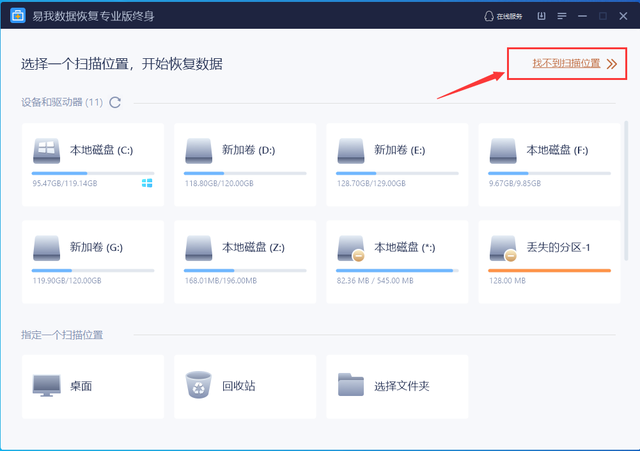The image size is (640, 451).
Task: Click the 丢失的分区-1 orange usage bar
Action: click(x=549, y=271)
